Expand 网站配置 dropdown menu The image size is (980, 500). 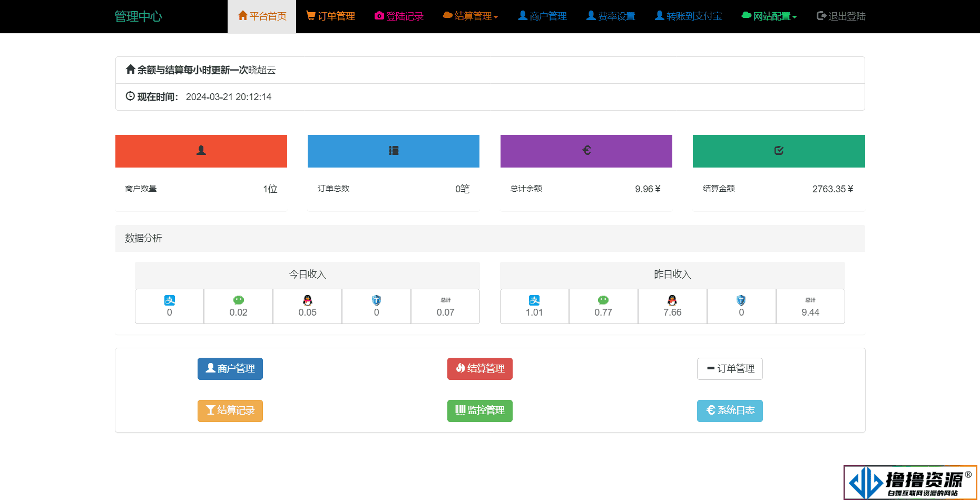769,16
